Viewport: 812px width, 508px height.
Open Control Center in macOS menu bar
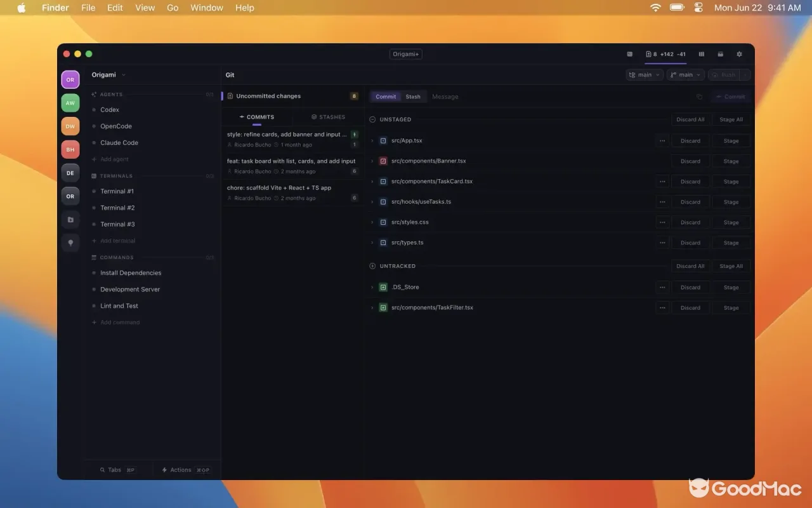tap(698, 8)
